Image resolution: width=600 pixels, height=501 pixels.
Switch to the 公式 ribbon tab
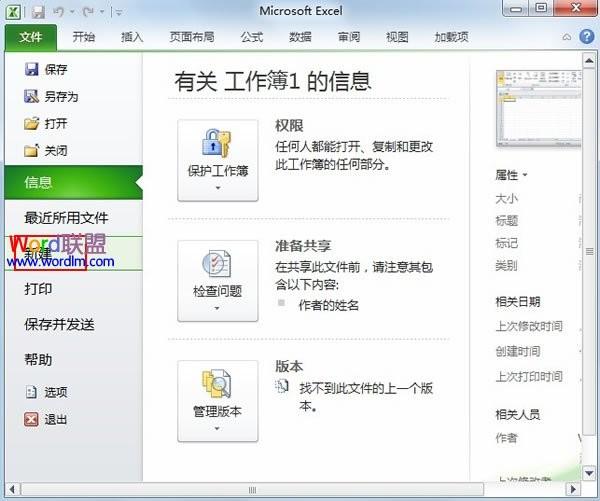point(252,37)
